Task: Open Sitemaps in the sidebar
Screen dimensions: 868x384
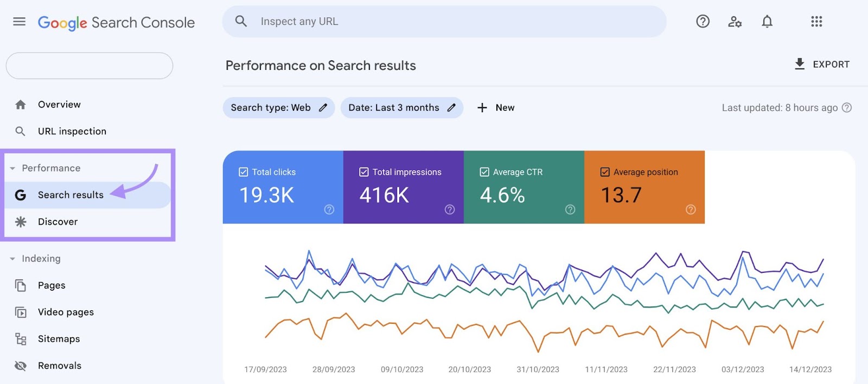Action: pyautogui.click(x=59, y=339)
